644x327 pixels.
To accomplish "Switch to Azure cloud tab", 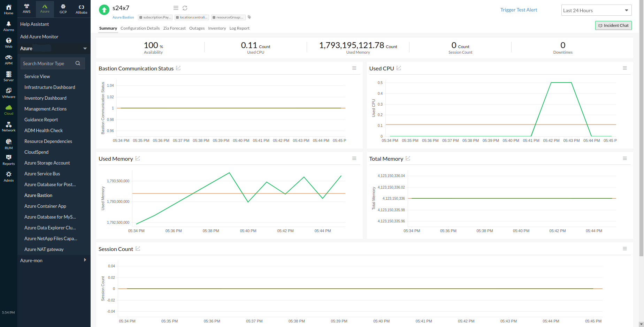I will pos(45,9).
